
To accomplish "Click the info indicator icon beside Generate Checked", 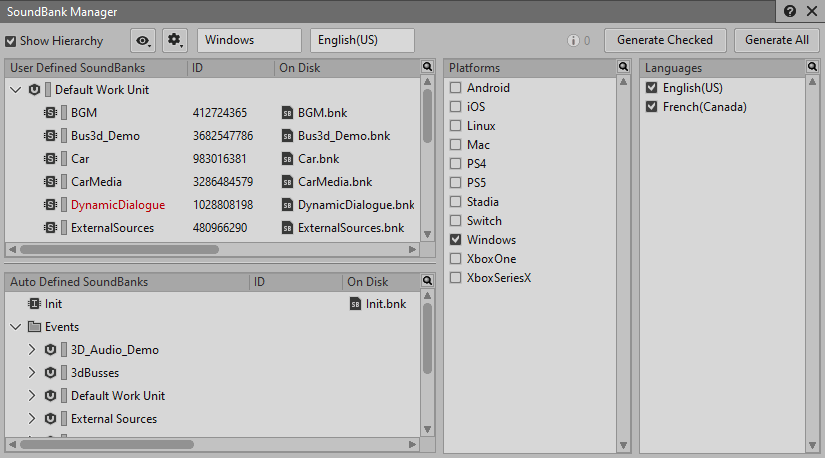I will (574, 41).
